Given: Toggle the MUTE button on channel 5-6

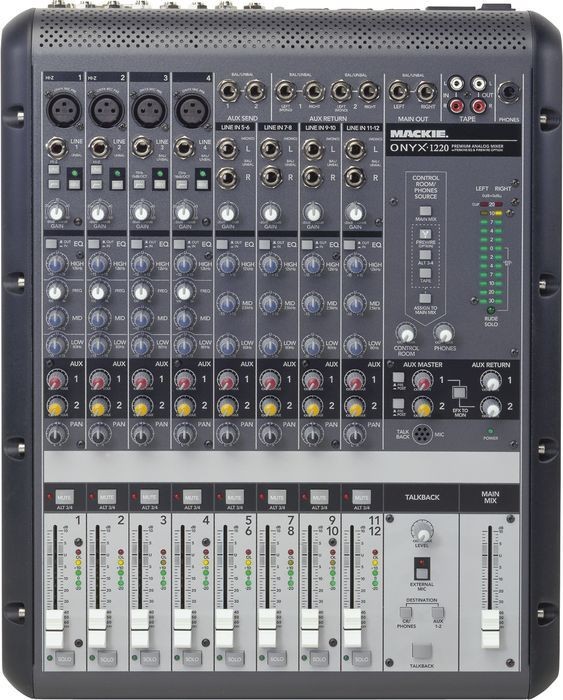Looking at the screenshot, I should click(234, 497).
